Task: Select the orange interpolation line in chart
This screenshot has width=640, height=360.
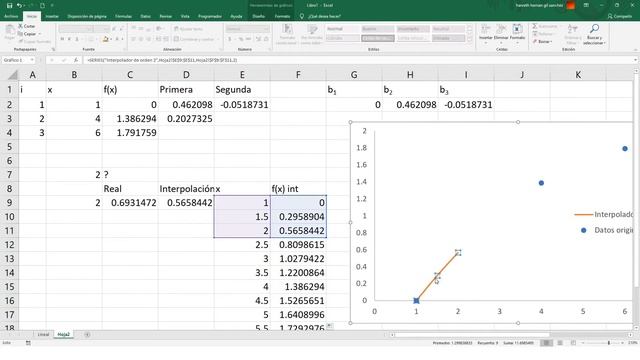Action: click(x=437, y=277)
